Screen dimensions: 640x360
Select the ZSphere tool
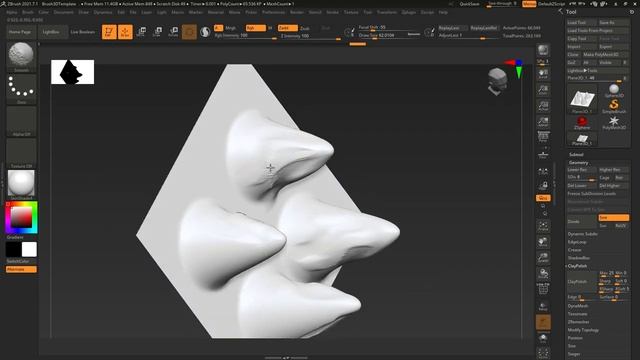coord(582,122)
